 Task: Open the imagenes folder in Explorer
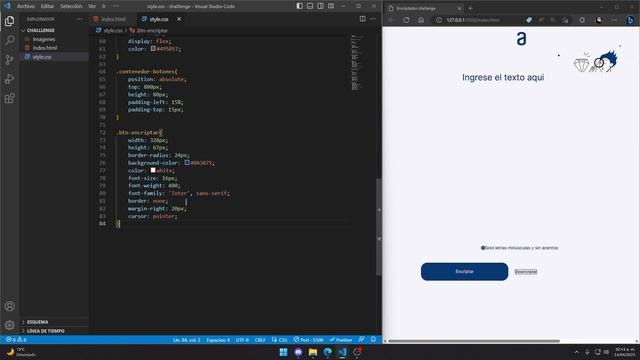[x=44, y=39]
